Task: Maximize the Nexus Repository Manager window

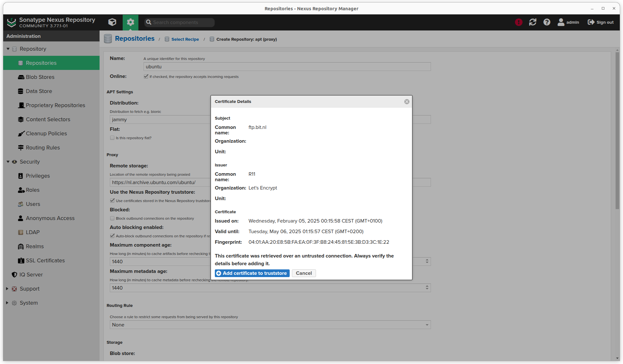Action: [x=603, y=9]
